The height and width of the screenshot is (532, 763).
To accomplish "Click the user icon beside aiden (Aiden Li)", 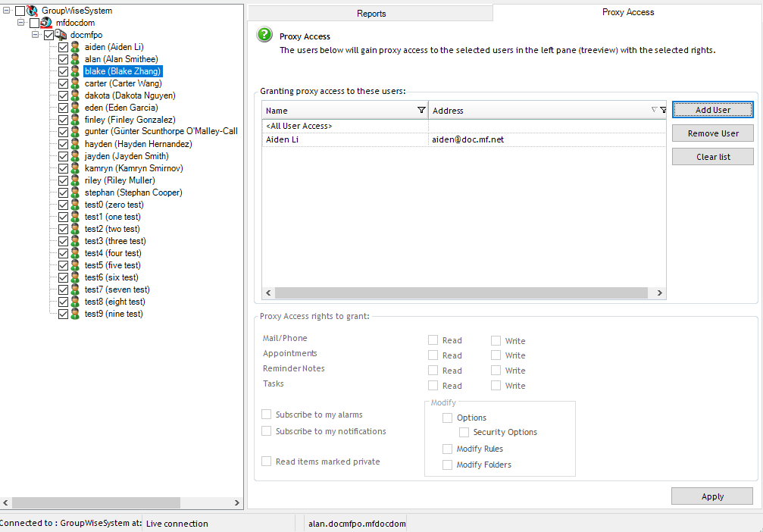I will (75, 47).
